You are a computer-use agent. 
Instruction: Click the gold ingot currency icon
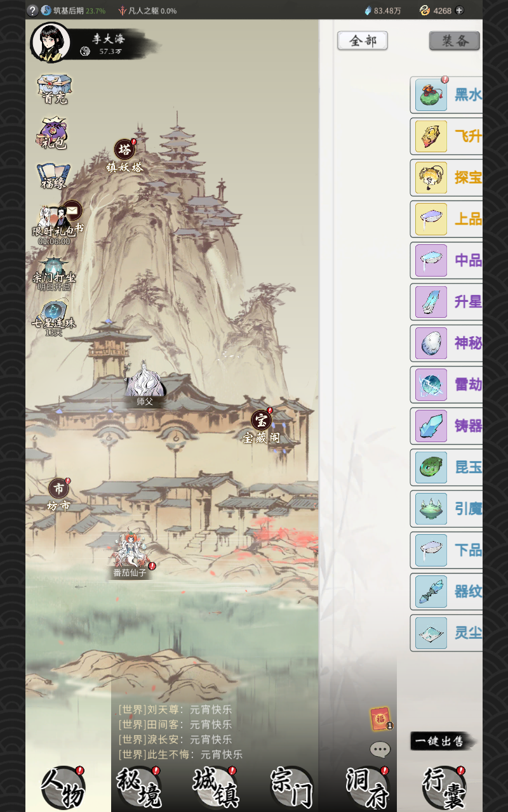click(x=425, y=10)
